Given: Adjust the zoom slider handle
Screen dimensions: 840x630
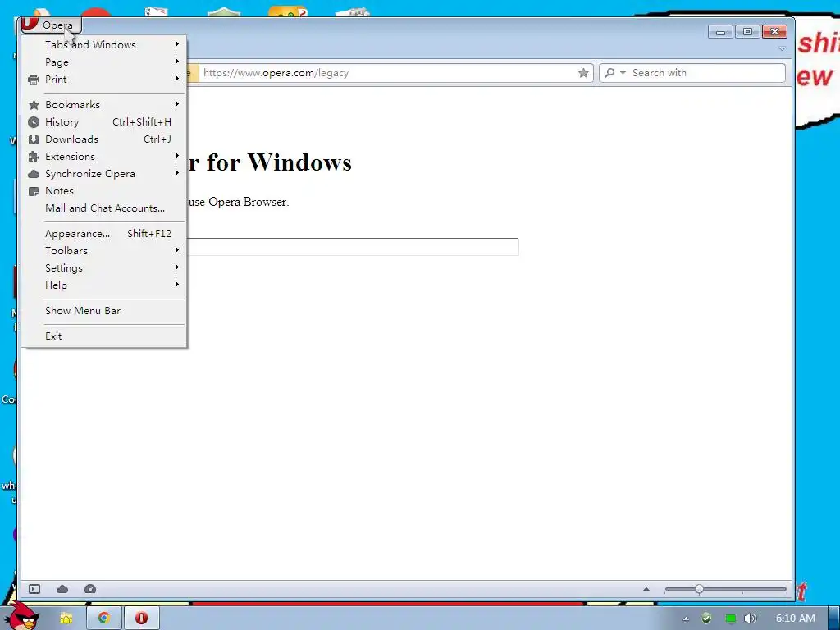Looking at the screenshot, I should [x=699, y=589].
